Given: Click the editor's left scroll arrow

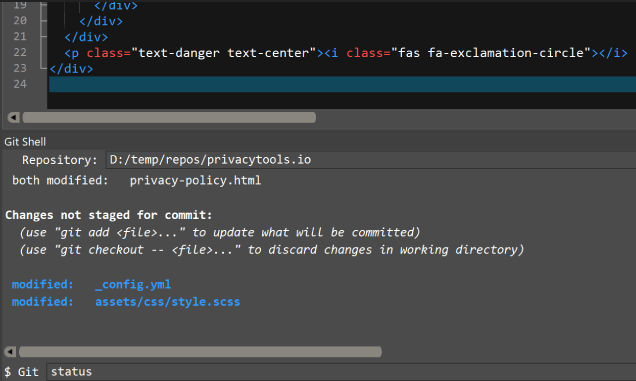Looking at the screenshot, I should click(x=13, y=118).
